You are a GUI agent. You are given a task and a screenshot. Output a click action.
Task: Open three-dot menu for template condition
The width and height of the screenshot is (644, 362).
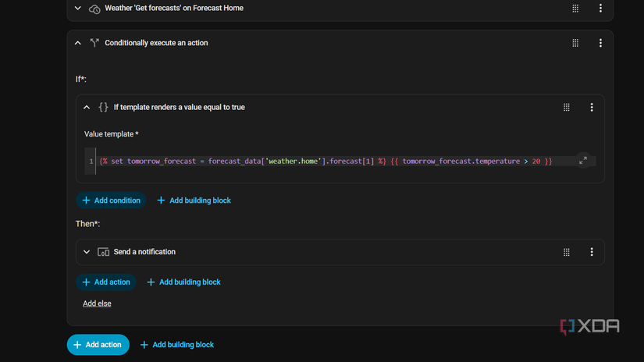click(592, 107)
